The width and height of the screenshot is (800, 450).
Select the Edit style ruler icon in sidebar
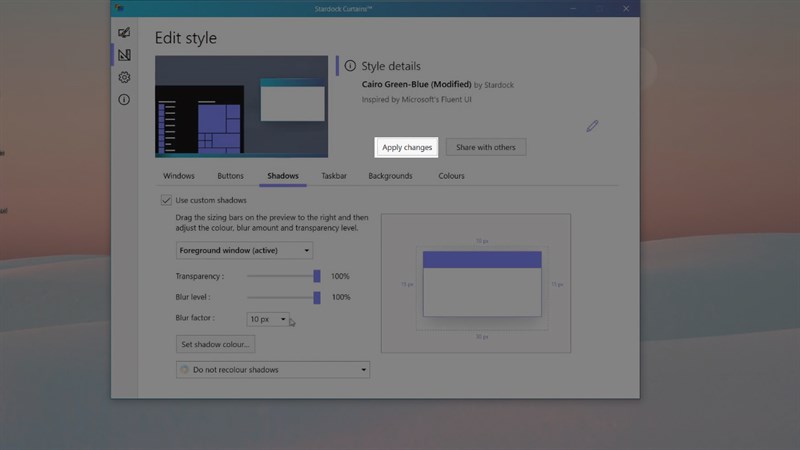(x=124, y=55)
